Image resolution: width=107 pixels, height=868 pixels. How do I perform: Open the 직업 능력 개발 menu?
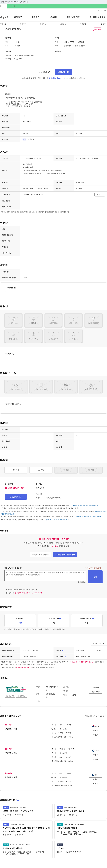click(x=73, y=17)
